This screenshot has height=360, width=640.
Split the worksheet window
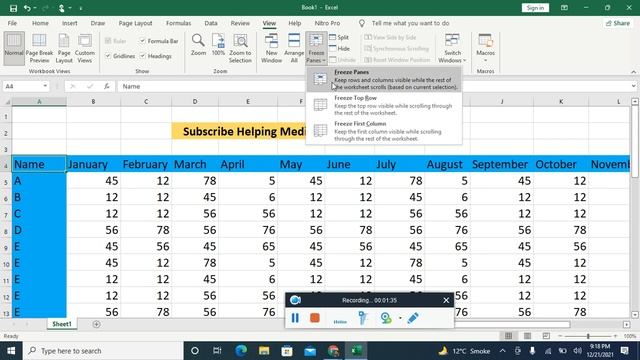(339, 37)
